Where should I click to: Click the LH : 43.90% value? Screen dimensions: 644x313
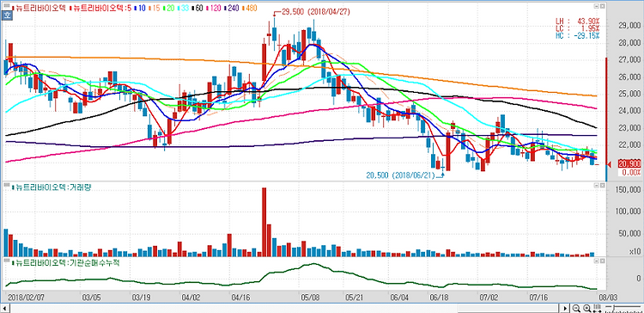click(577, 20)
